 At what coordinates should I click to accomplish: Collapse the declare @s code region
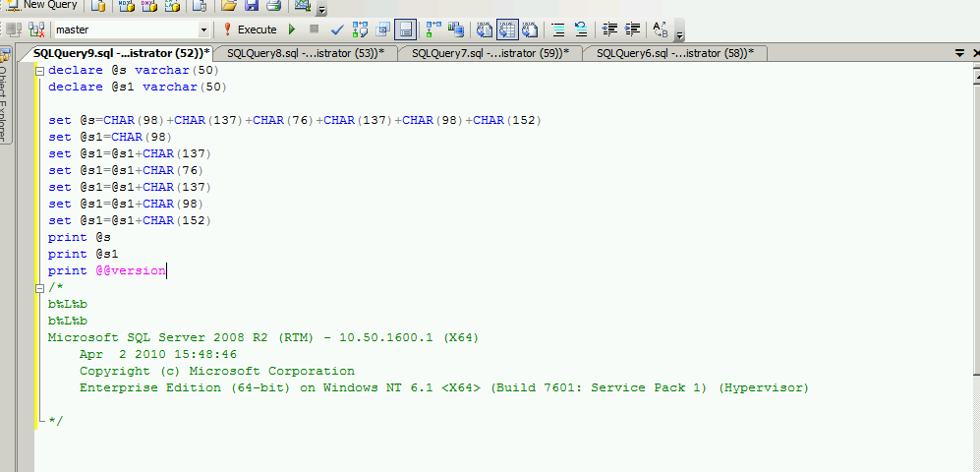pyautogui.click(x=40, y=71)
